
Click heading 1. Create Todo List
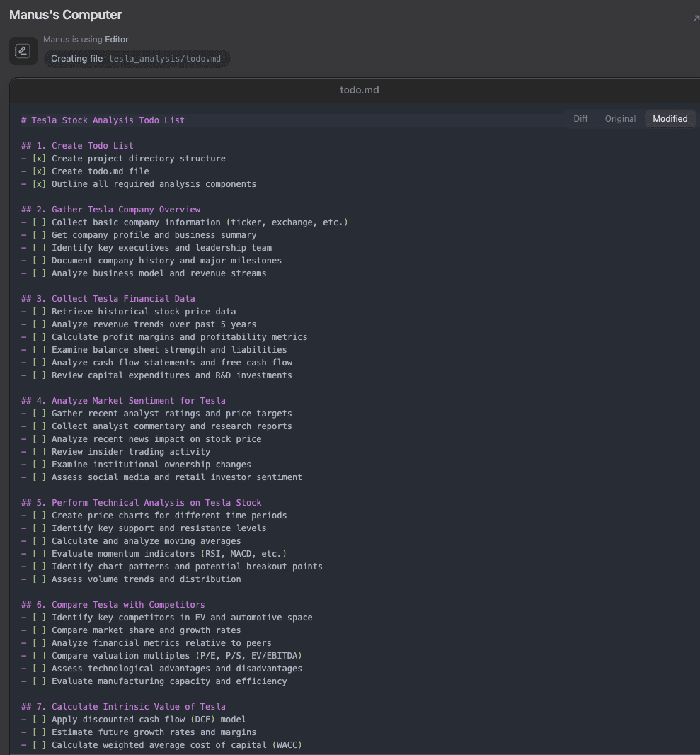[x=77, y=146]
